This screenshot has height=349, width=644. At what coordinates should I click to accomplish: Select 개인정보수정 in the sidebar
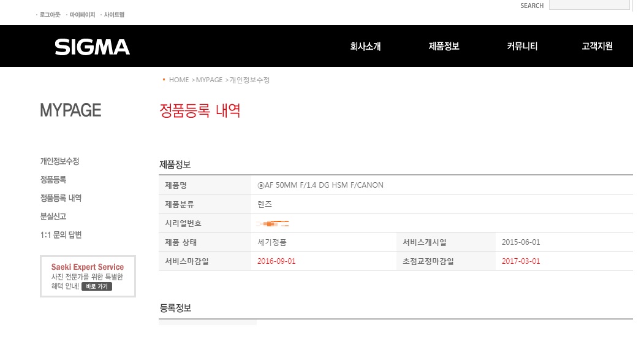tap(59, 161)
